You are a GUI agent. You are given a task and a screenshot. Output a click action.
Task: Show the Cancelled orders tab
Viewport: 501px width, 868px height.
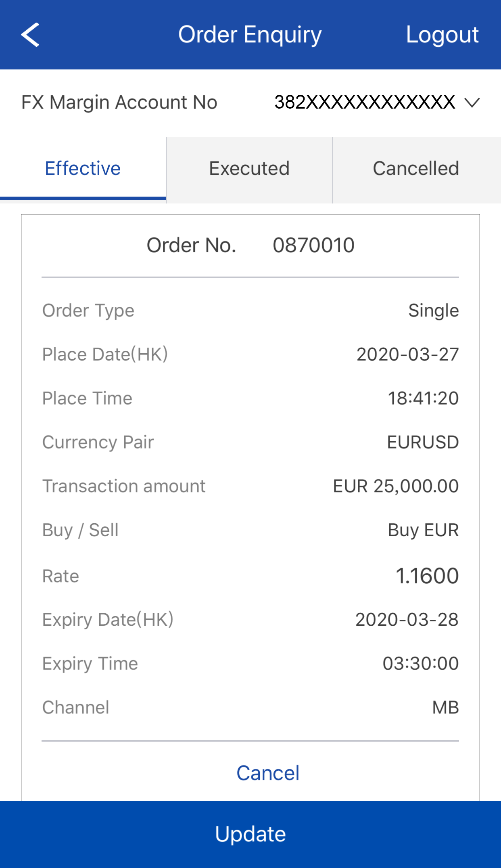[x=416, y=169]
